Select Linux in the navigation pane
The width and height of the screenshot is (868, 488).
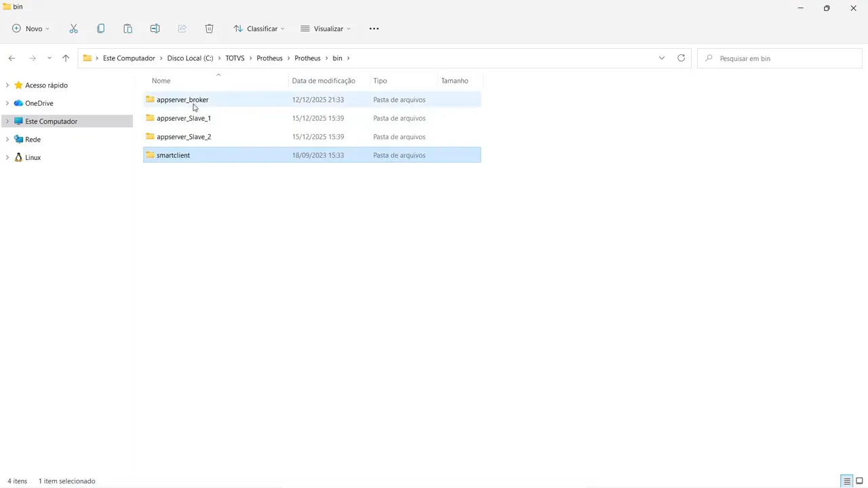click(33, 157)
